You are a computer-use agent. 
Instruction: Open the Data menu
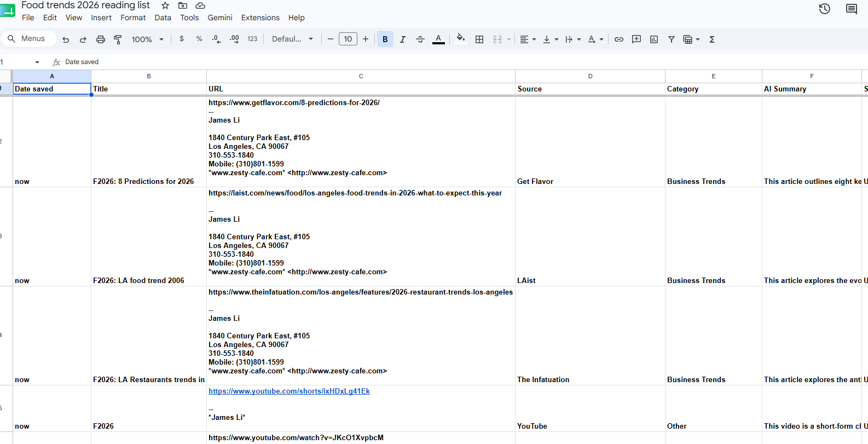[163, 18]
